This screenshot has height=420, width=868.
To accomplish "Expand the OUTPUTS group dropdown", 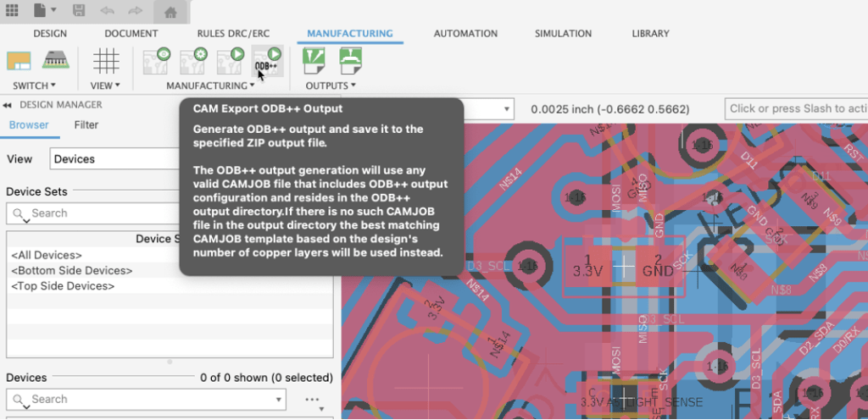I will (x=353, y=86).
